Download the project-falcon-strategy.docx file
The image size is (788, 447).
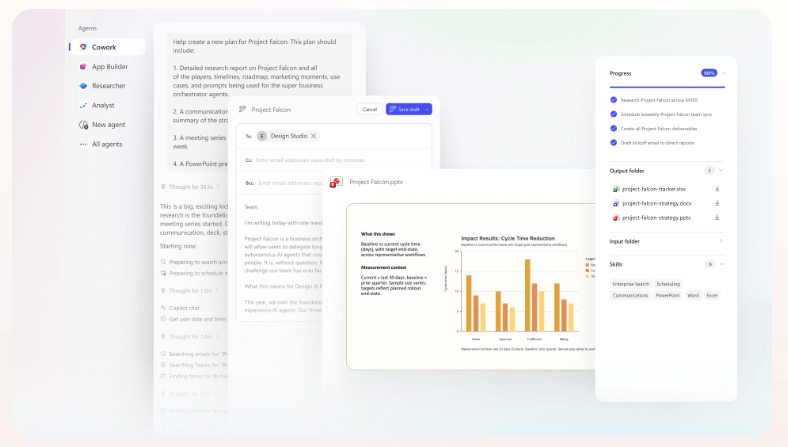tap(717, 203)
